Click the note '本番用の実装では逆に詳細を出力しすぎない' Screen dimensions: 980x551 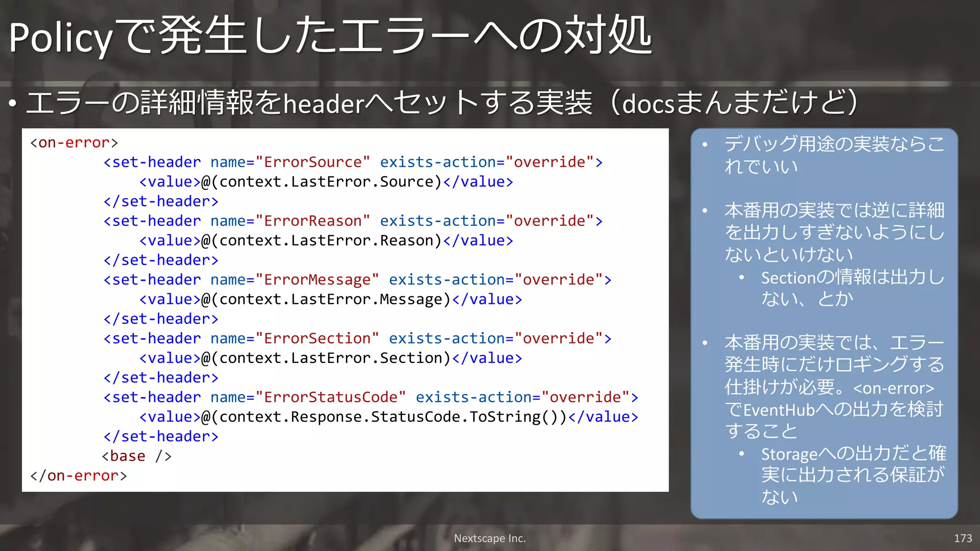(834, 232)
